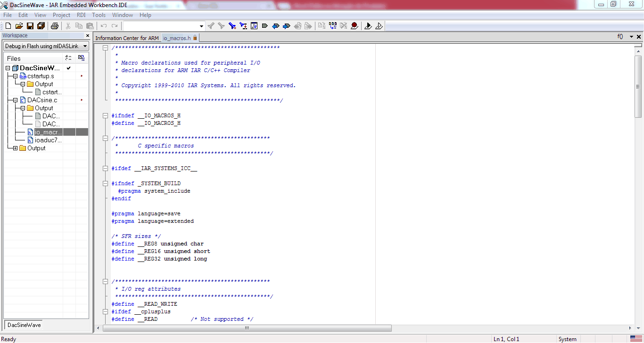Close the active editor tab
The width and height of the screenshot is (644, 343).
(x=639, y=37)
